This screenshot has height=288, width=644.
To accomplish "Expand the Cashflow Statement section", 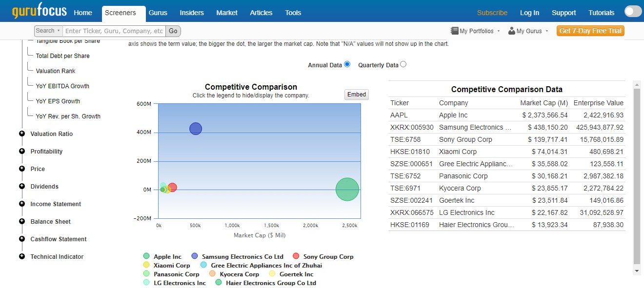I will [59, 239].
